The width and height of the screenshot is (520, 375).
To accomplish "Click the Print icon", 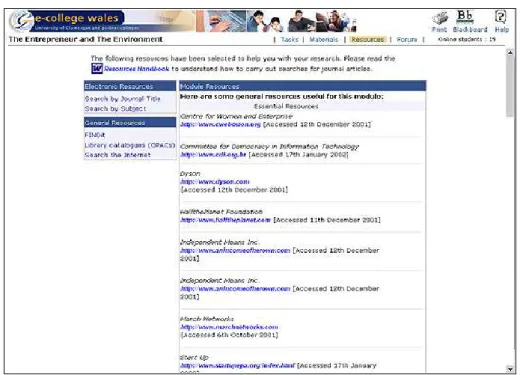I will coord(439,19).
